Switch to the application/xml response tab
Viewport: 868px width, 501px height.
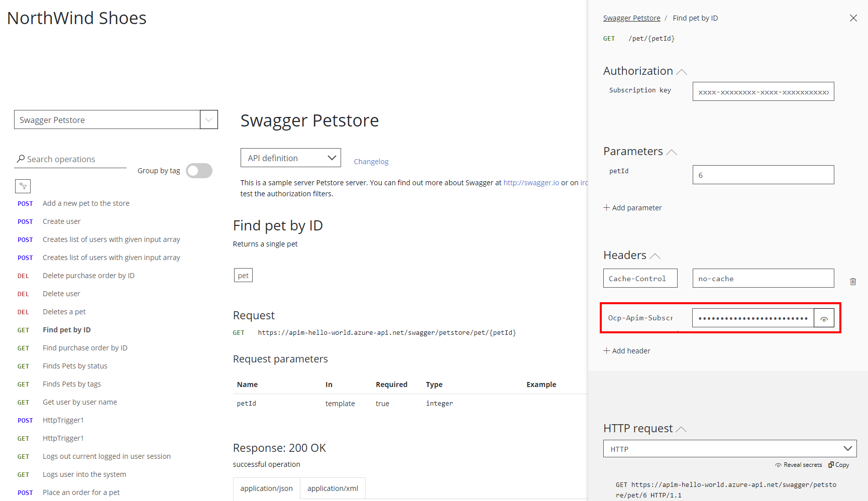click(x=333, y=488)
